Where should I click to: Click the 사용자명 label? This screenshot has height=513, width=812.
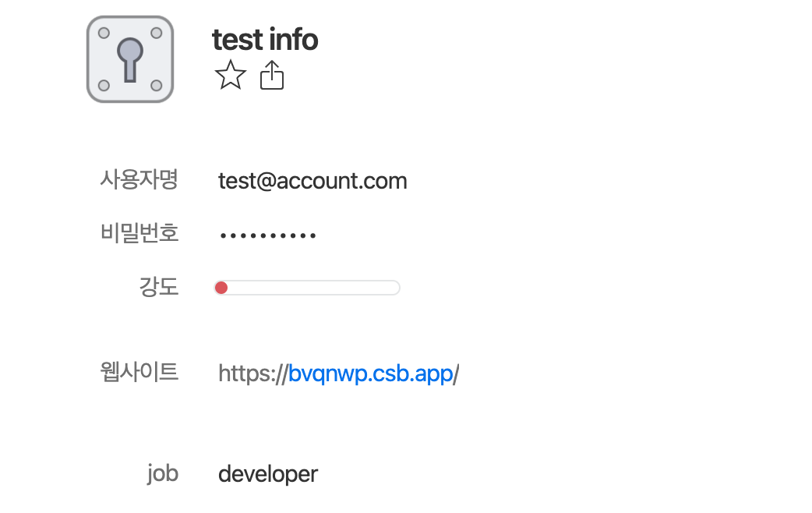pos(139,180)
